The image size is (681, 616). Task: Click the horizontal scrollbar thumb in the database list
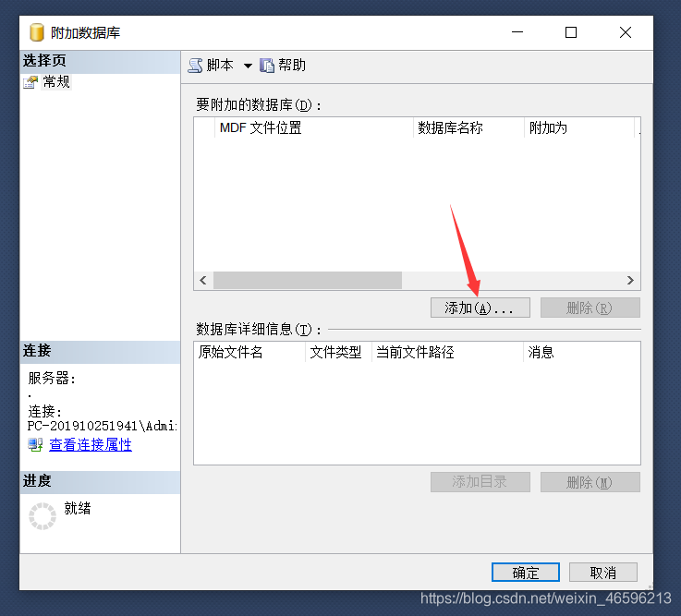[308, 281]
